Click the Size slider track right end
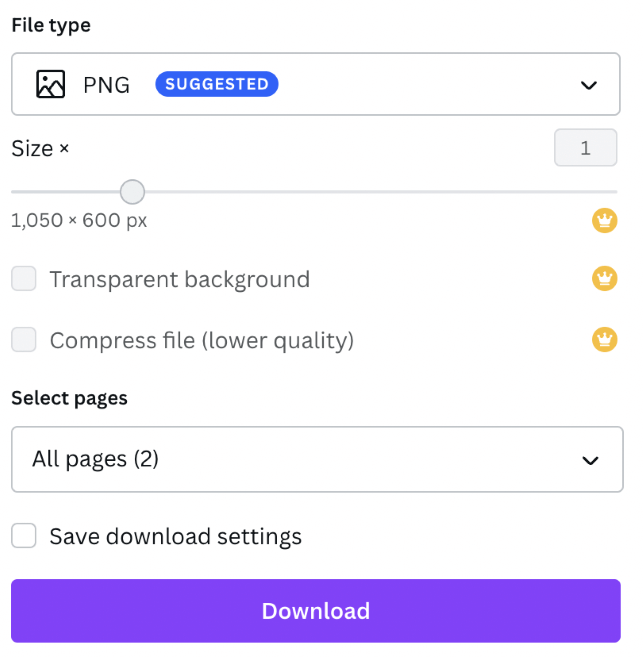 point(613,192)
